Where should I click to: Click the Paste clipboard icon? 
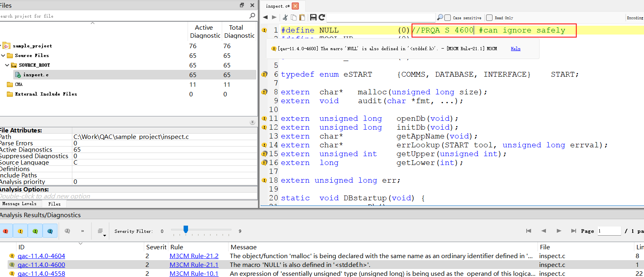pyautogui.click(x=302, y=17)
